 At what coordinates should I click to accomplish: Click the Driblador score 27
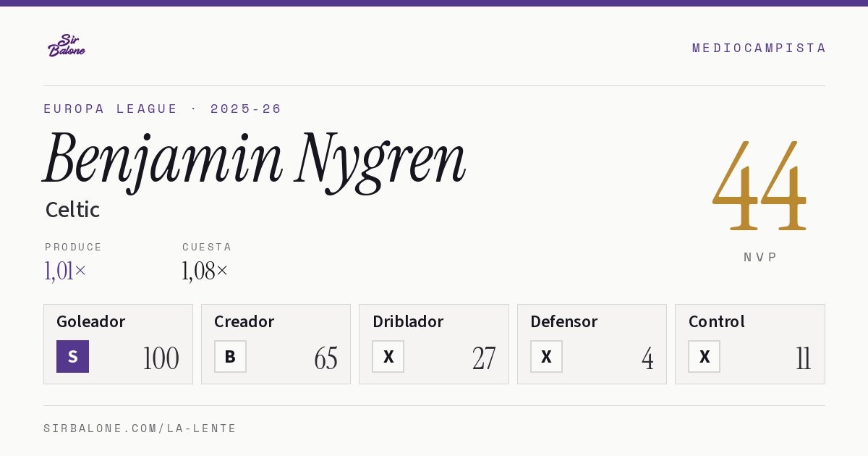tap(484, 358)
